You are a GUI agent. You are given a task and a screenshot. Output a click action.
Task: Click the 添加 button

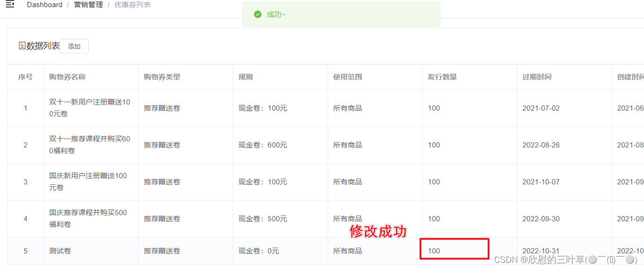pyautogui.click(x=74, y=46)
